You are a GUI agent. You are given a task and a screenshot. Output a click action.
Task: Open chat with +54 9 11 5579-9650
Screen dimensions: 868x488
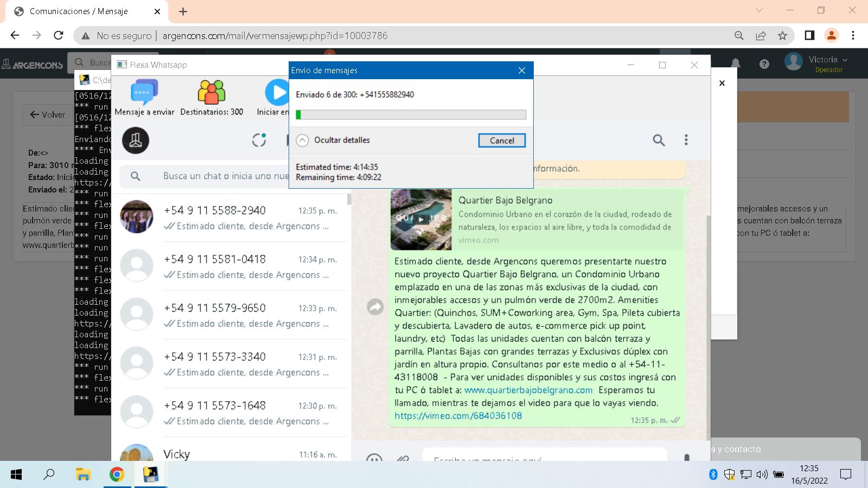(229, 315)
